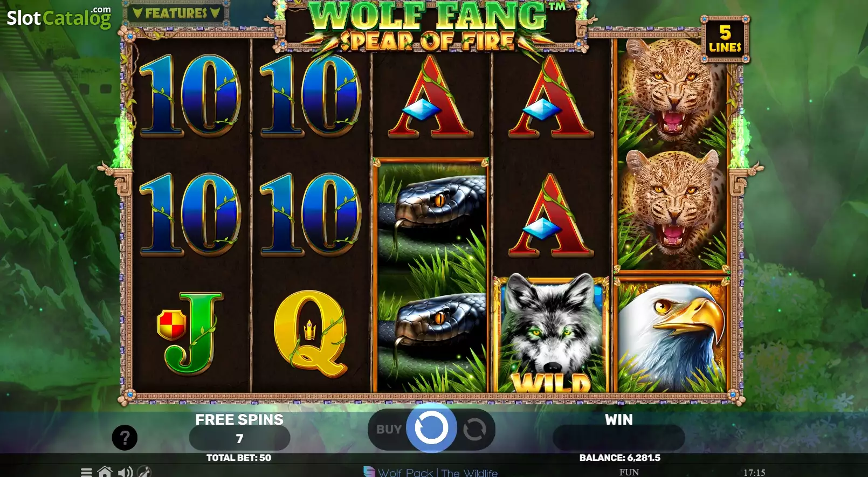Start autoplay with the circular arrows icon
868x477 pixels.
click(x=474, y=430)
